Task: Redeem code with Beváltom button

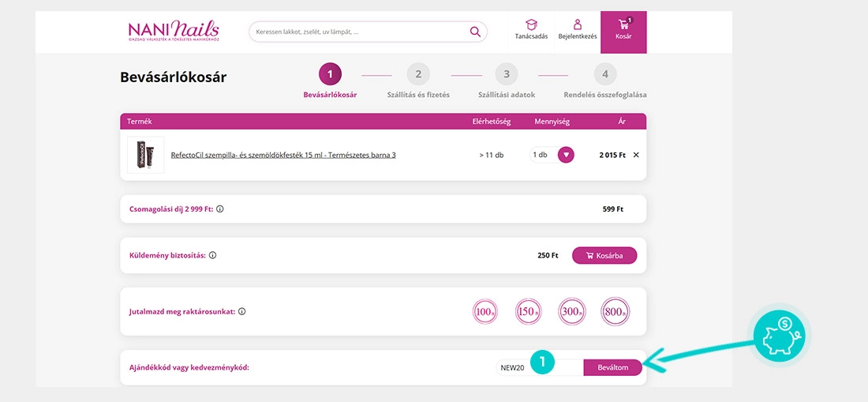Action: click(613, 367)
